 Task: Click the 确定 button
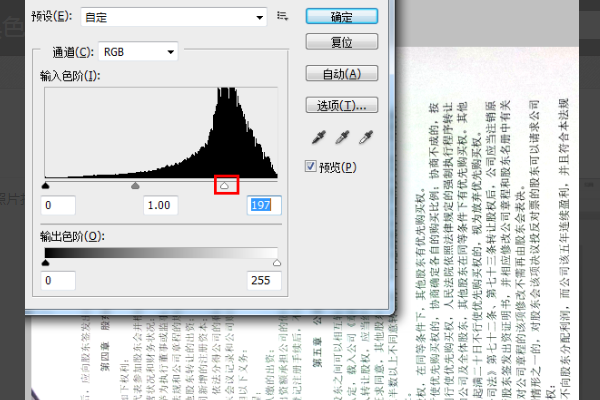[x=342, y=16]
